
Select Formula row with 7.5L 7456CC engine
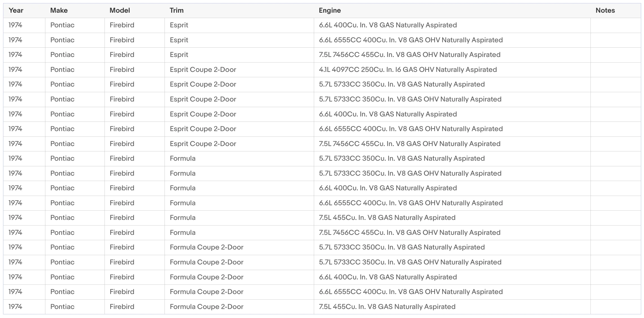point(322,233)
